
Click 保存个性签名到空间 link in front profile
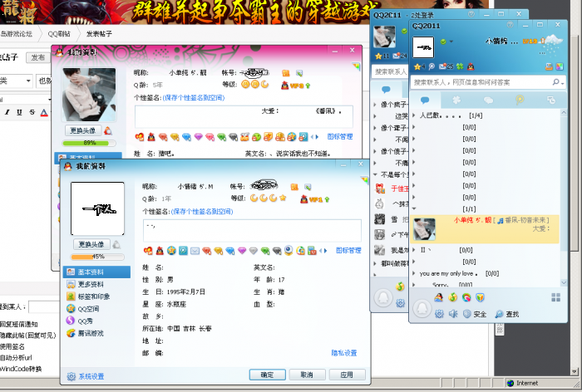tap(202, 212)
